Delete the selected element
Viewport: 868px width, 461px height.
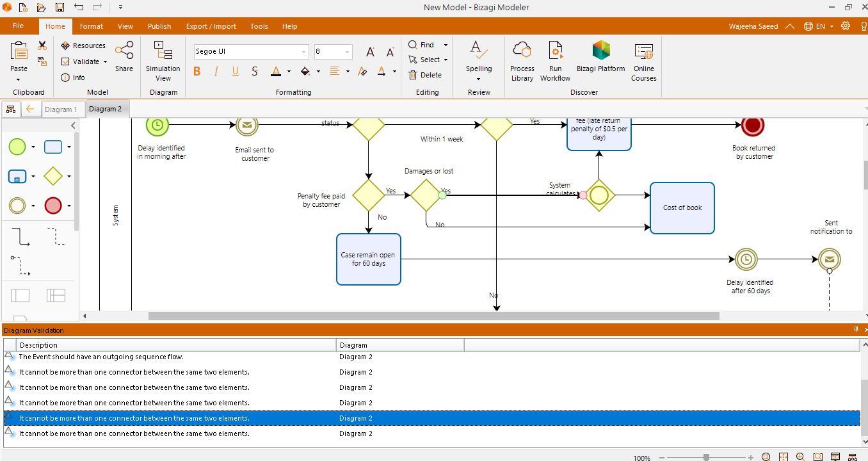(425, 75)
